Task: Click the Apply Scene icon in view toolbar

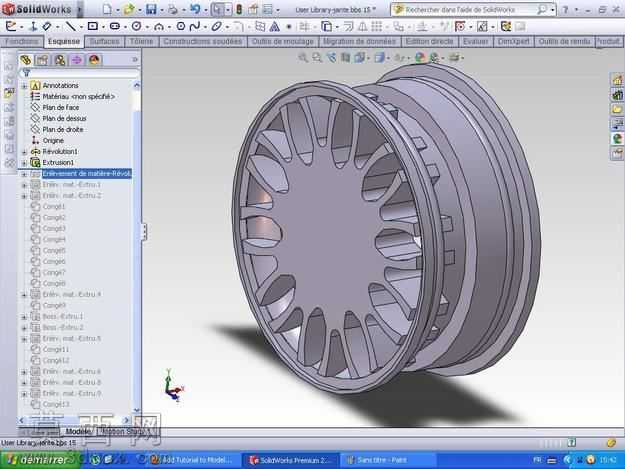Action: click(x=434, y=58)
